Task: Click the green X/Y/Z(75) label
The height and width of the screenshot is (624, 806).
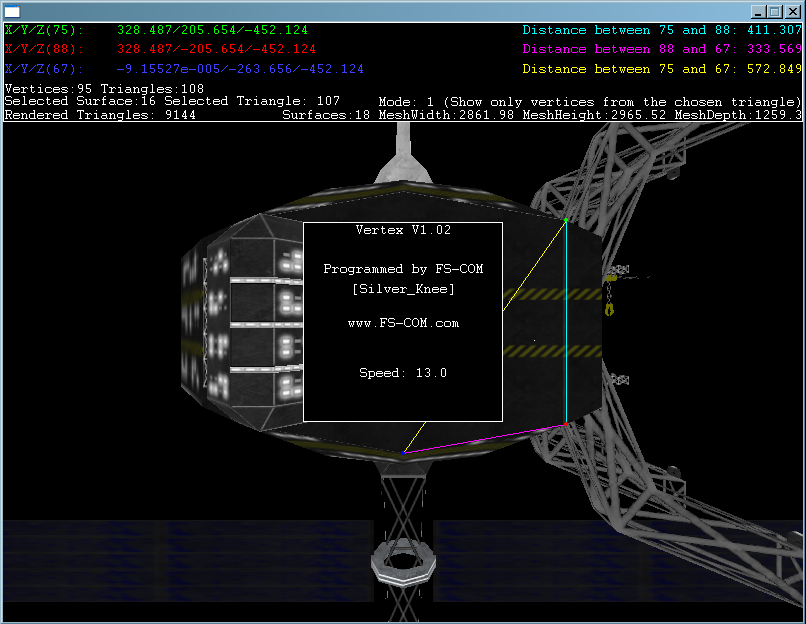Action: pyautogui.click(x=44, y=30)
